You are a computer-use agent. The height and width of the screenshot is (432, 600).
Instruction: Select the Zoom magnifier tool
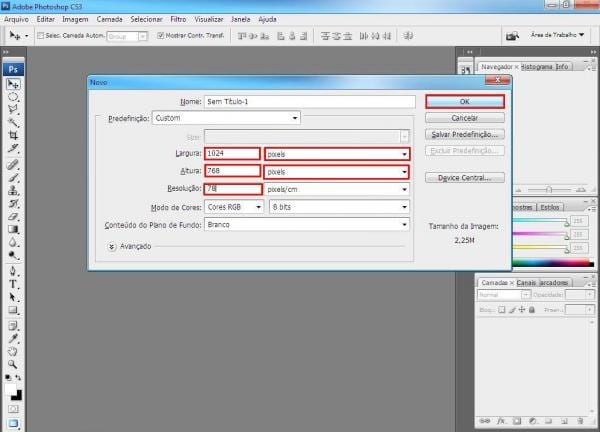coord(13,365)
